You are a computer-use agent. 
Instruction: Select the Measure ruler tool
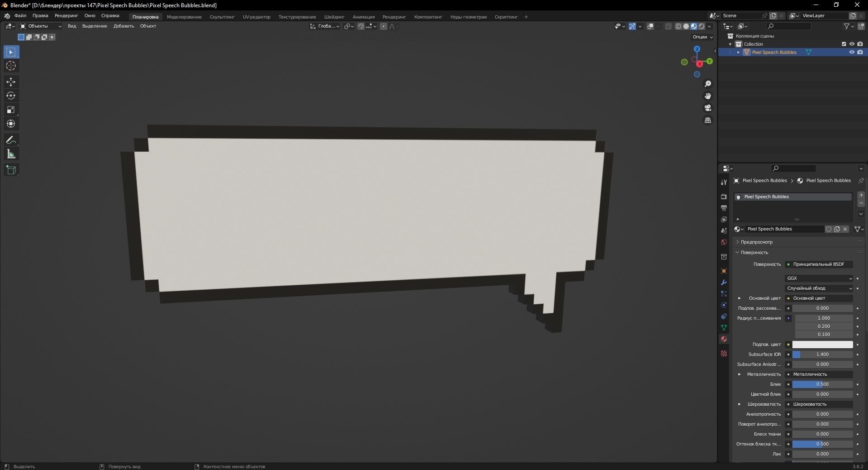(11, 154)
